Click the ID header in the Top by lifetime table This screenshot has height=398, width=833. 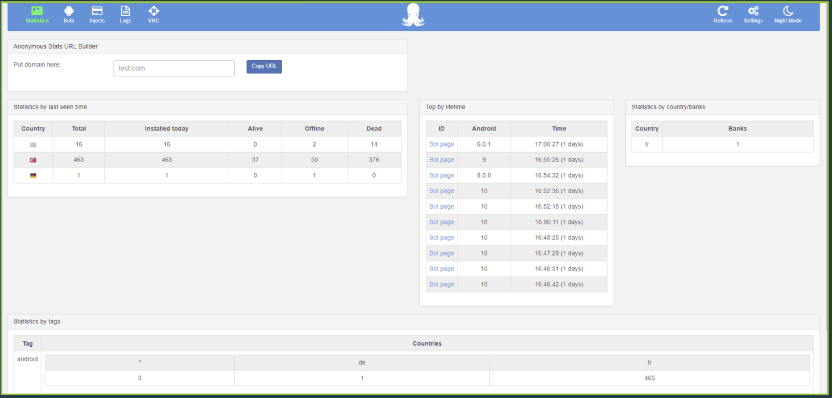[441, 129]
